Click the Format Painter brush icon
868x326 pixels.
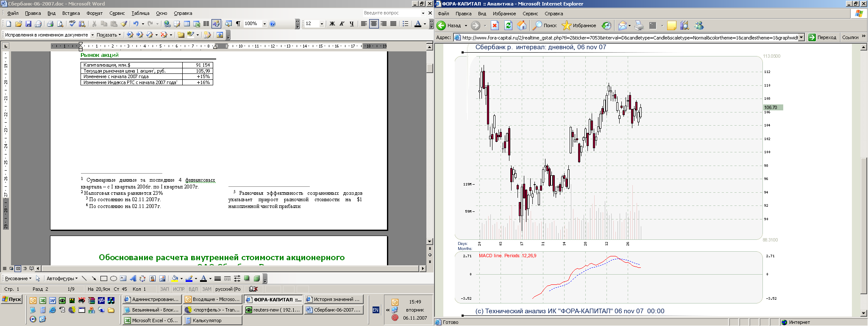[124, 24]
